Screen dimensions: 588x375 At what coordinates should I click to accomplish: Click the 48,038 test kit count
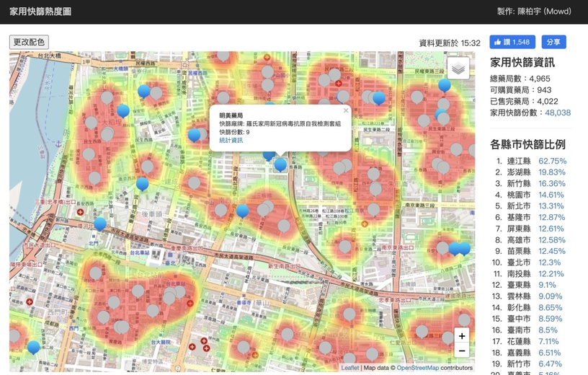pyautogui.click(x=558, y=112)
